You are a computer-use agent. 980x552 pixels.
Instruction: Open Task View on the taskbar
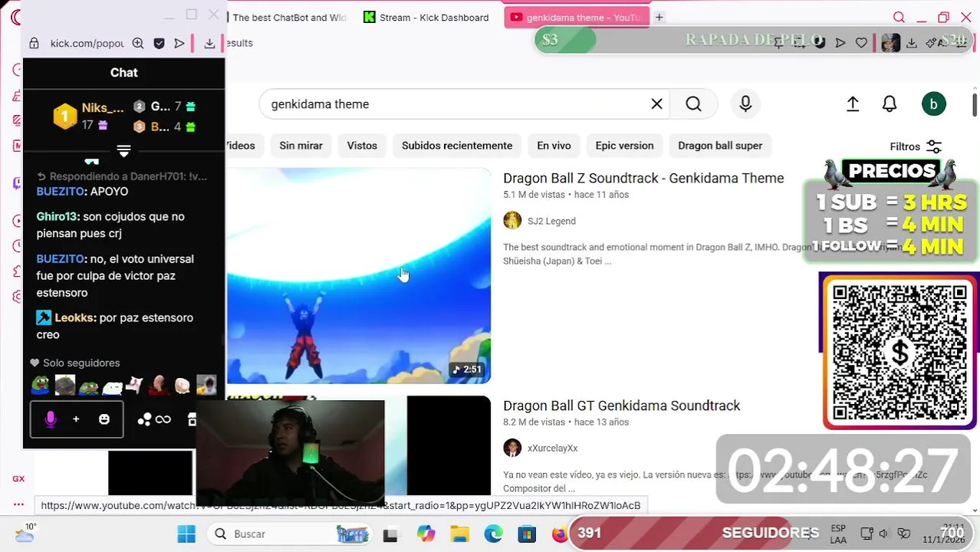390,534
